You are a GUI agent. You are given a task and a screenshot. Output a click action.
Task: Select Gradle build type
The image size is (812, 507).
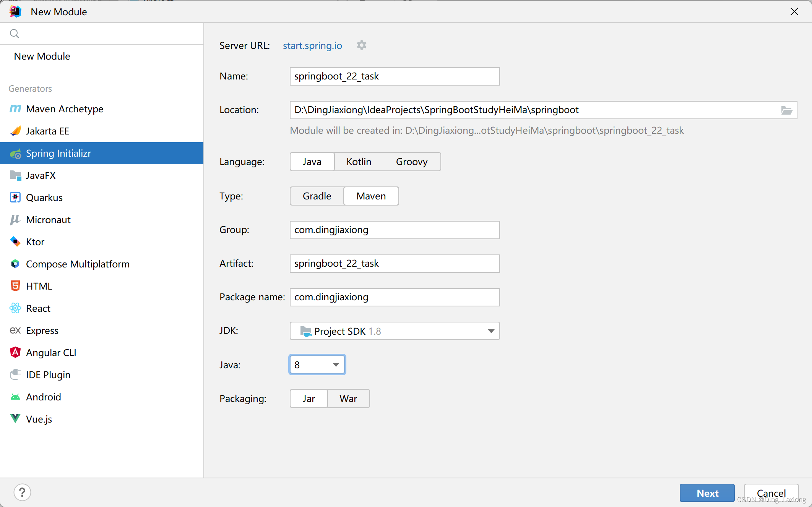click(x=315, y=196)
